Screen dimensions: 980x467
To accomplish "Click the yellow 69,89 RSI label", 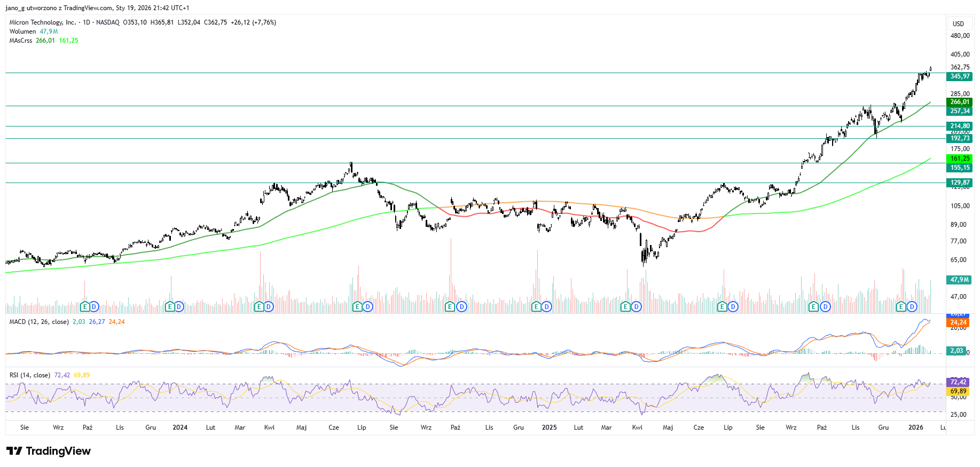I will [959, 391].
